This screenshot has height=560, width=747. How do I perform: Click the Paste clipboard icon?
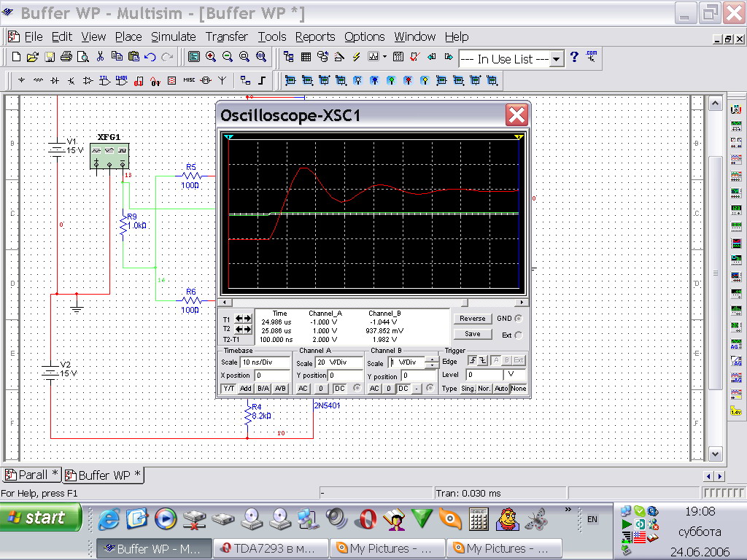[134, 57]
